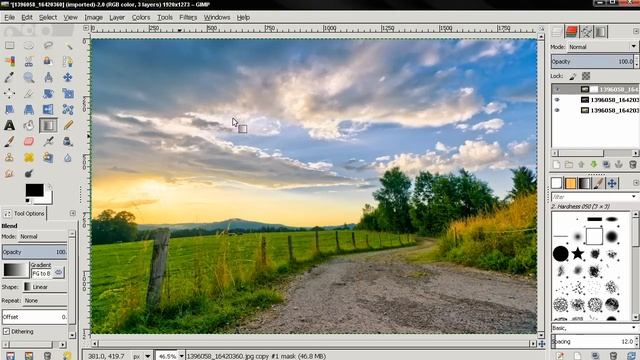
Task: Toggle visibility of the second layer
Action: click(557, 100)
